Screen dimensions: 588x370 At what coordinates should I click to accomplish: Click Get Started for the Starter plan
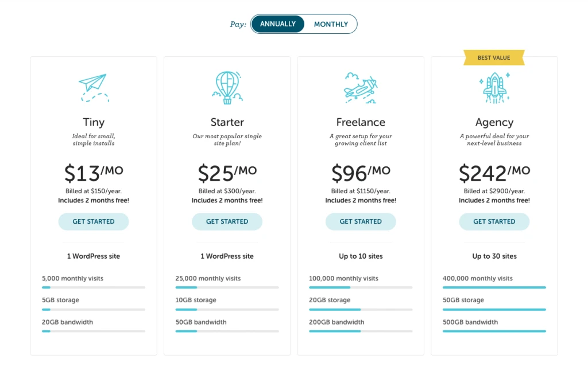pos(227,221)
